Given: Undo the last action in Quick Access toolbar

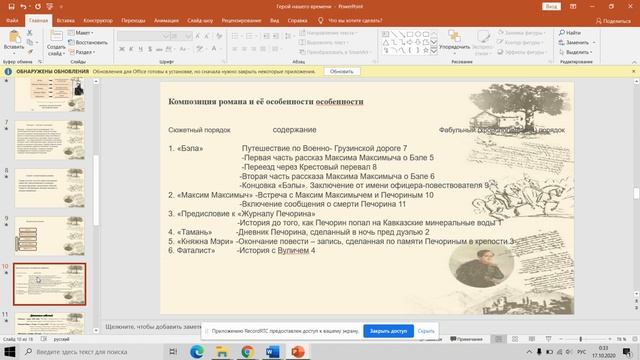Looking at the screenshot, I should pyautogui.click(x=23, y=7).
